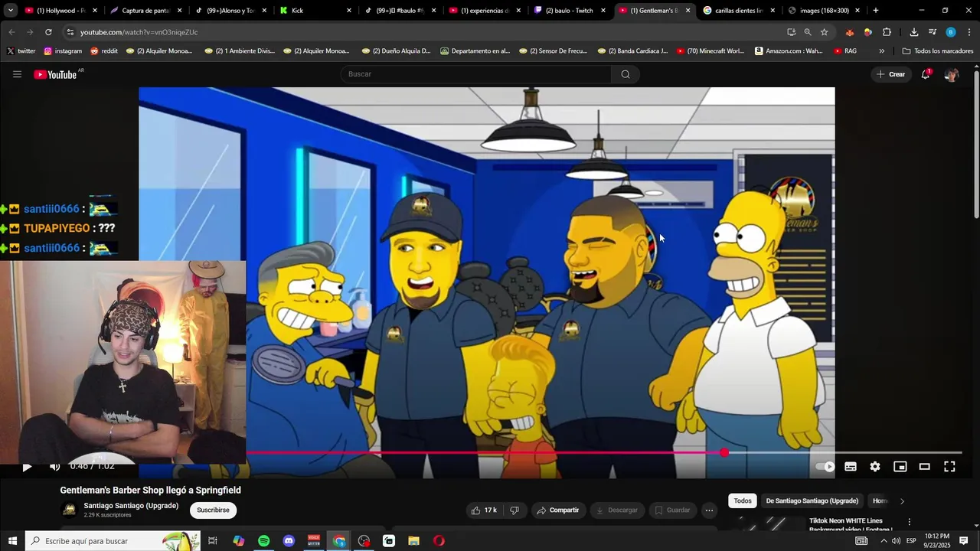Like the video with the 17 k thumbs up
The width and height of the screenshot is (980, 551).
pyautogui.click(x=484, y=510)
